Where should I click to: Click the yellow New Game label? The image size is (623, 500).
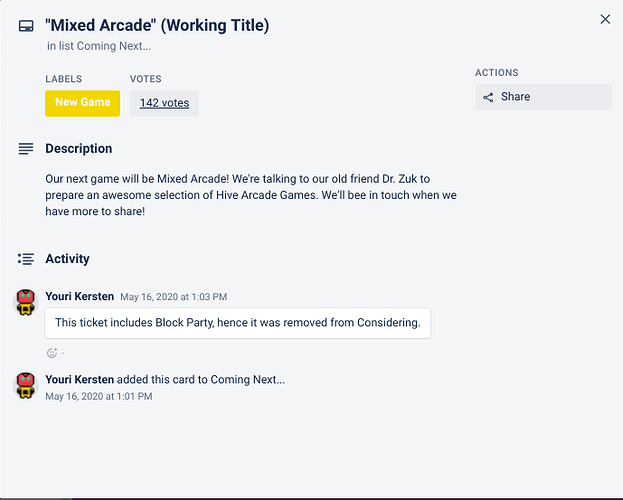tap(82, 103)
